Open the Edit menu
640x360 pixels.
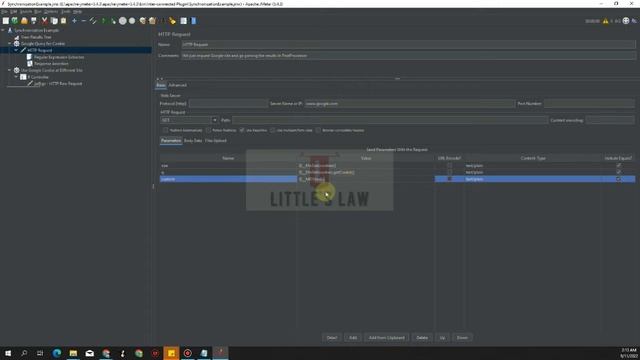tap(13, 12)
